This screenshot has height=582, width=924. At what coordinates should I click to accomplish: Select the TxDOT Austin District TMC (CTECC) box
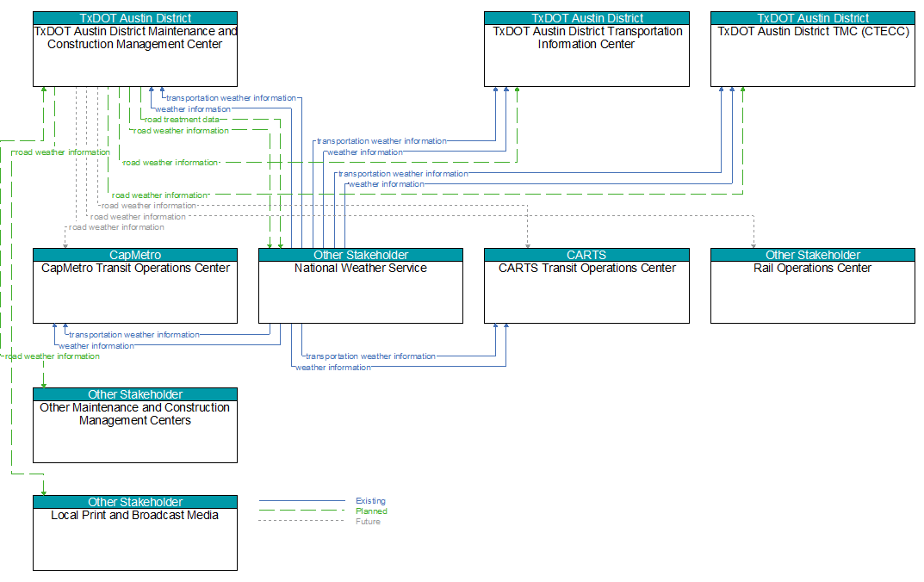pyautogui.click(x=813, y=49)
